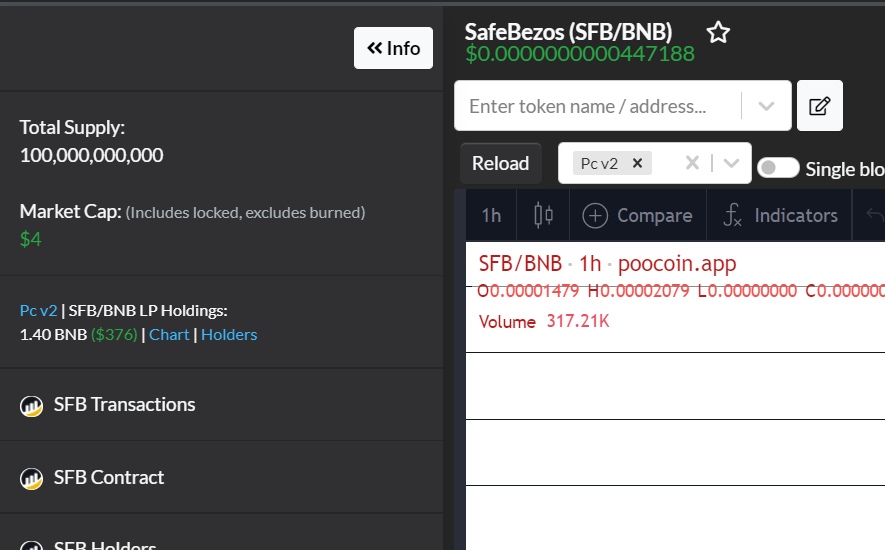
Task: Click the edit pencil icon button
Action: point(820,106)
